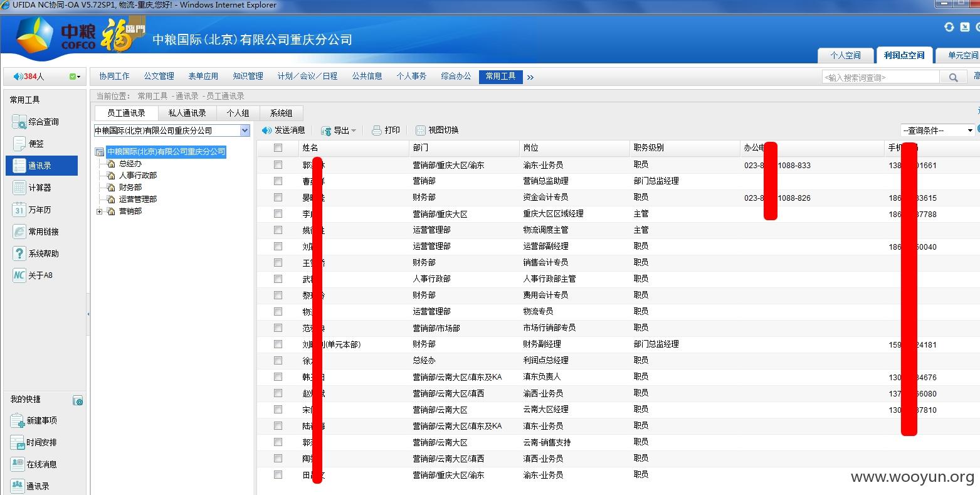Switch to the 个人空间 tab
The image size is (980, 495).
[845, 55]
